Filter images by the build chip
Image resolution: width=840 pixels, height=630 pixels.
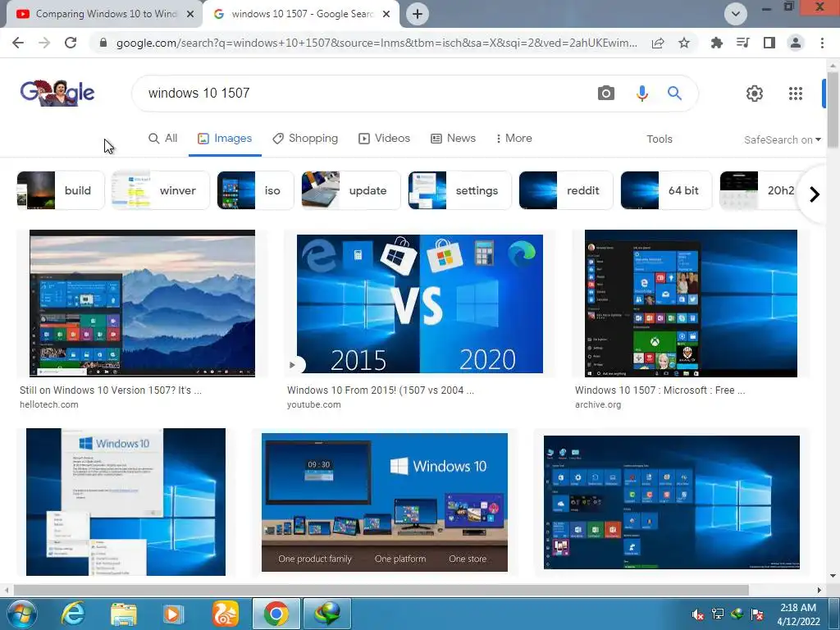click(x=61, y=190)
